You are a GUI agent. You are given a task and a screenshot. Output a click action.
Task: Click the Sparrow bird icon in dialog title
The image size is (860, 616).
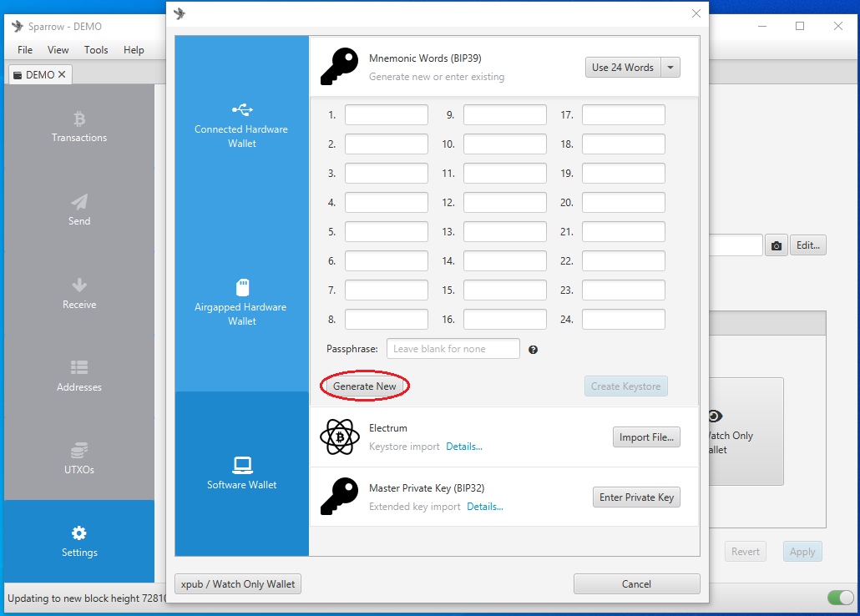tap(180, 13)
